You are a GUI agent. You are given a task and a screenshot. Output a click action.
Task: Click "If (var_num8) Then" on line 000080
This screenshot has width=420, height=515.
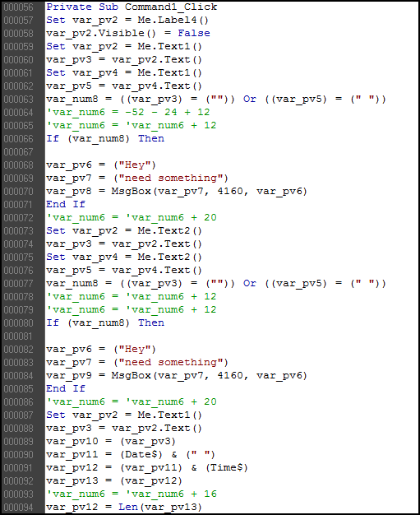(x=105, y=323)
